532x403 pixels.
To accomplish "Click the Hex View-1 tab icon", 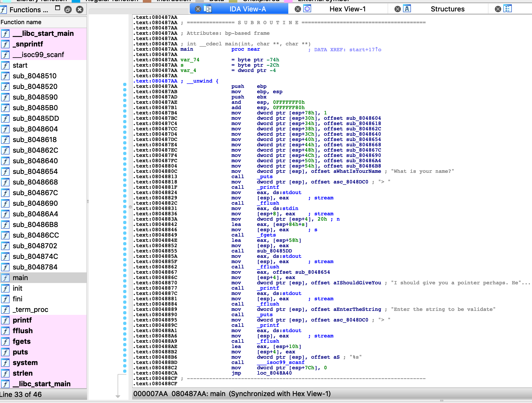I will pos(307,9).
